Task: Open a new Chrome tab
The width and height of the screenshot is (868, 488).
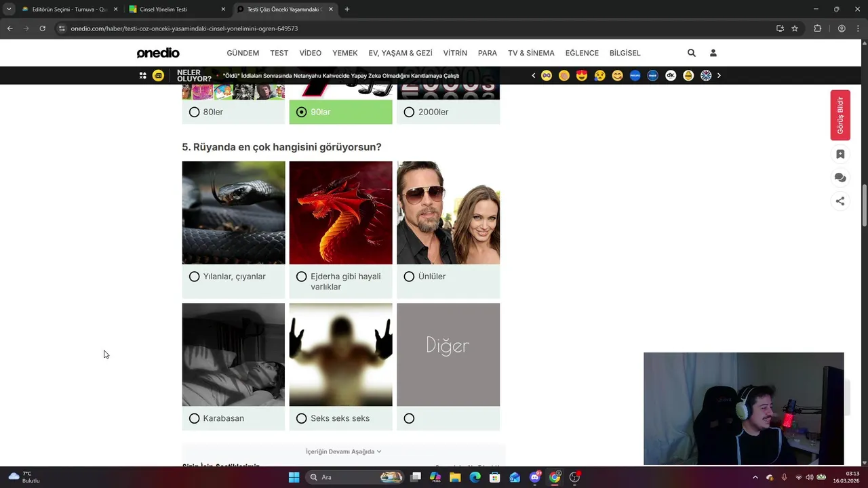Action: 347,9
